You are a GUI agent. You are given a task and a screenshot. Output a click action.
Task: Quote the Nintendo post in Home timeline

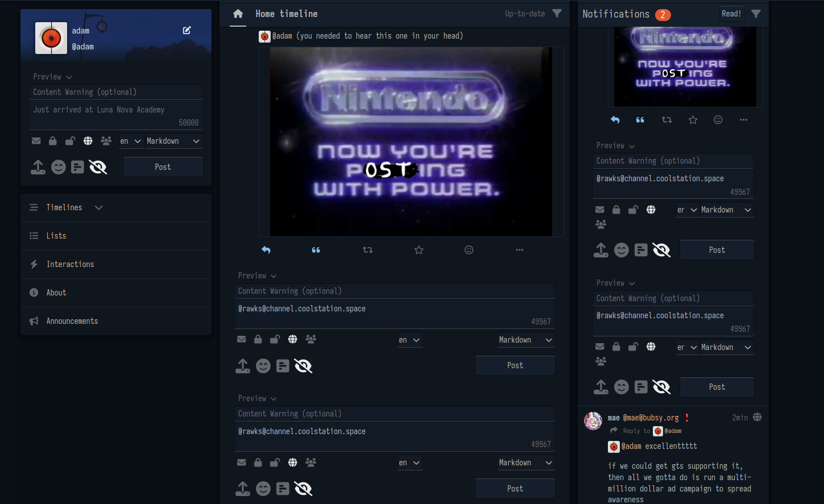(316, 250)
